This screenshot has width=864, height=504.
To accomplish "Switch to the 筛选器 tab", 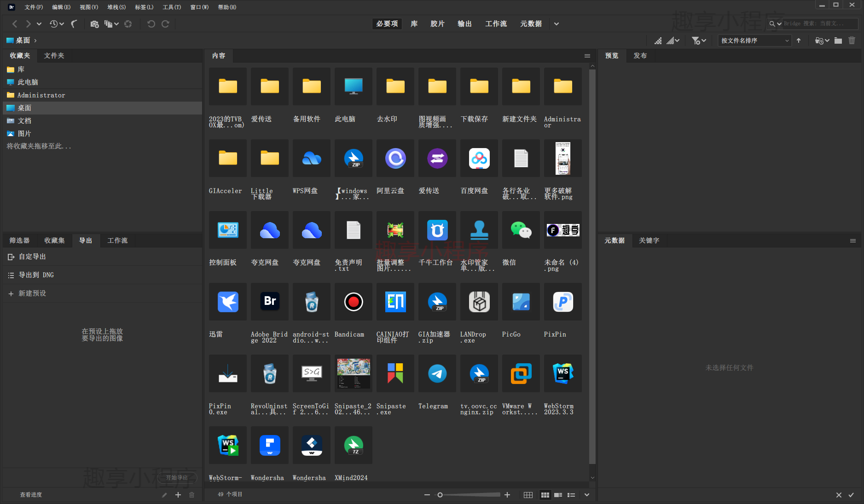I will [x=19, y=241].
